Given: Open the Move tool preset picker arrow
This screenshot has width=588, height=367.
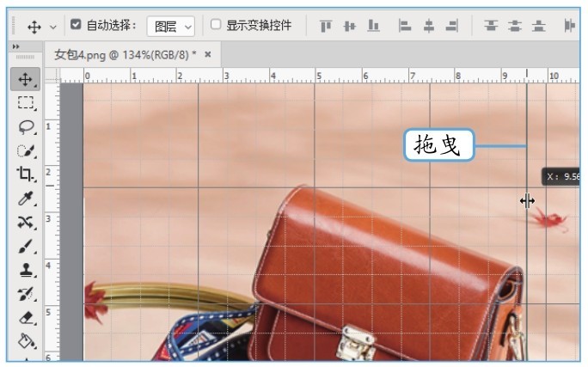Looking at the screenshot, I should 53,27.
